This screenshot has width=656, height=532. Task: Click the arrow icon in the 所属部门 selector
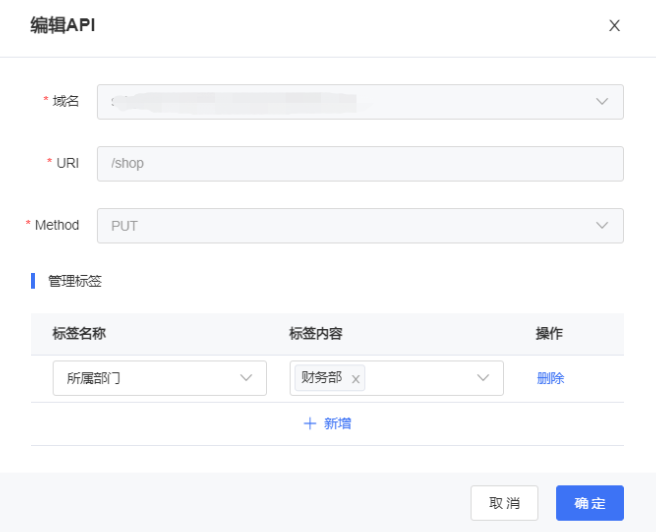click(246, 378)
